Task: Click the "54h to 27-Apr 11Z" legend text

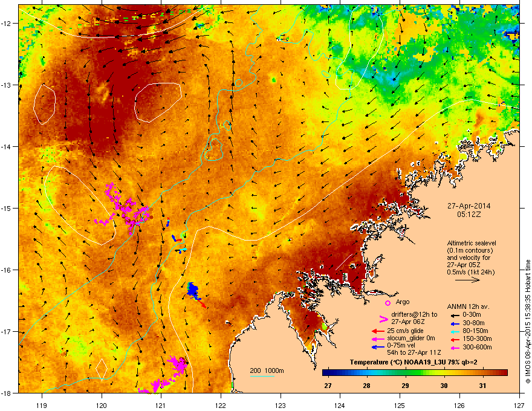Action: (414, 352)
